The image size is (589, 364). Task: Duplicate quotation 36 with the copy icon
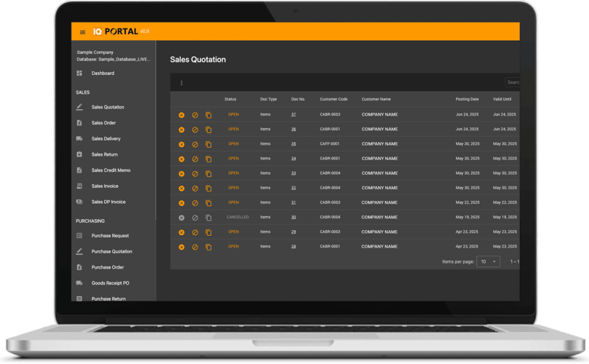[x=208, y=130]
